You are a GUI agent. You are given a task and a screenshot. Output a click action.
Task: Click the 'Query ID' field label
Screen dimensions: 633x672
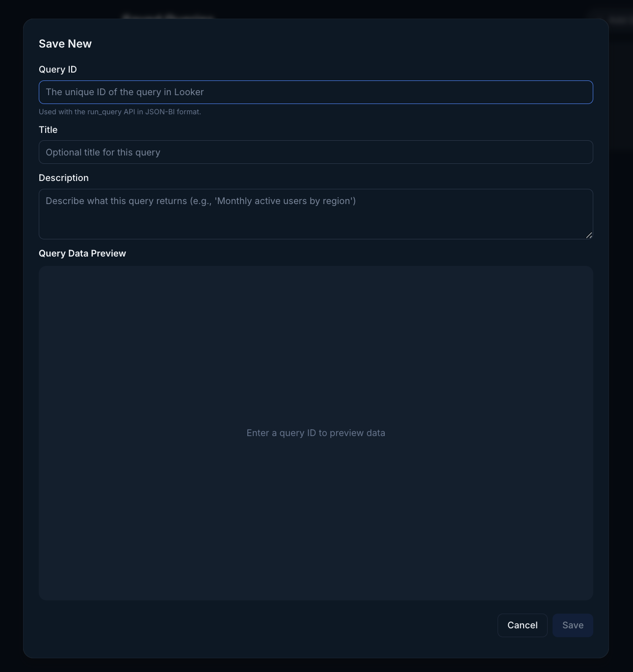(57, 69)
